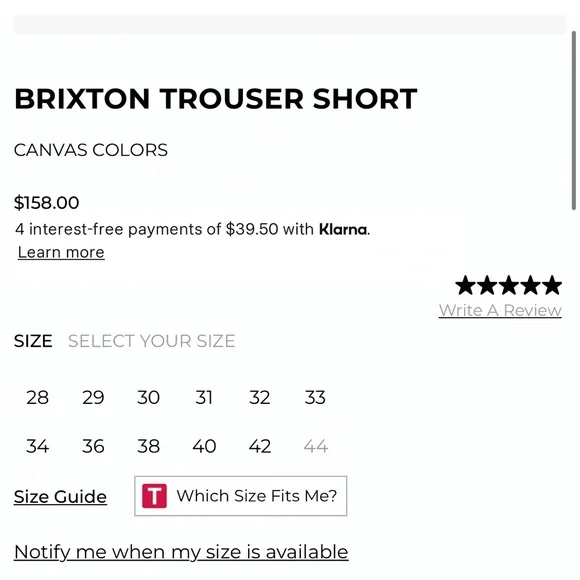Select size 36

pyautogui.click(x=93, y=446)
